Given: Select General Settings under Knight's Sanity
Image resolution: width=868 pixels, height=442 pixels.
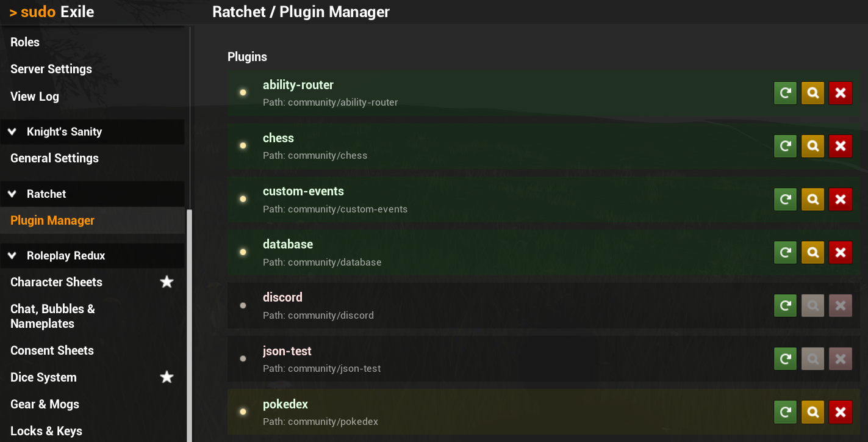Looking at the screenshot, I should click(54, 158).
